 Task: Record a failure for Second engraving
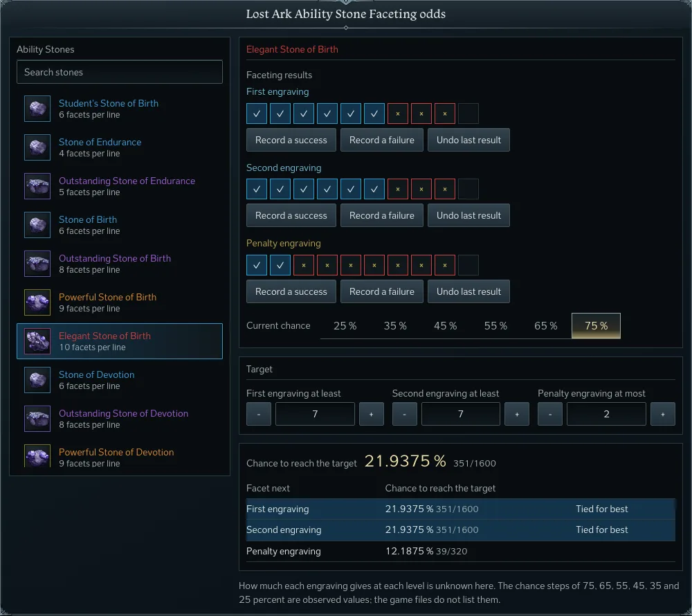point(382,215)
